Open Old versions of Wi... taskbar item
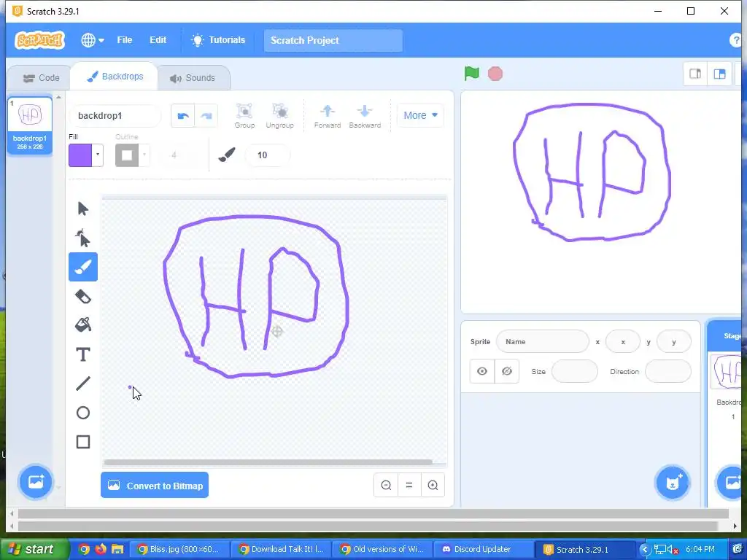Image resolution: width=747 pixels, height=560 pixels. 382,549
